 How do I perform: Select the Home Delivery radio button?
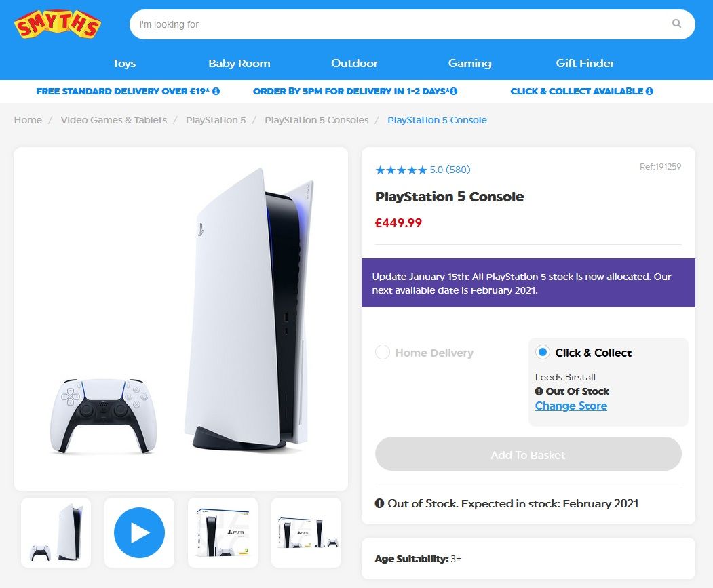383,353
